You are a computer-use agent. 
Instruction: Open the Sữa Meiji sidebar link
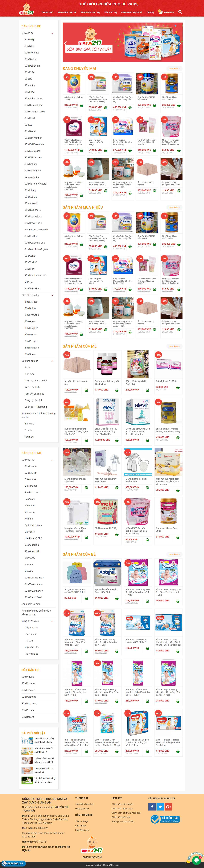point(29,39)
